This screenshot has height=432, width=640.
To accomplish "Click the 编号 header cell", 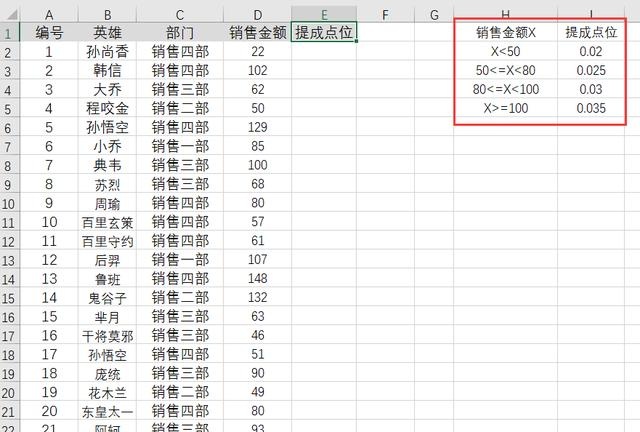I will click(x=49, y=32).
